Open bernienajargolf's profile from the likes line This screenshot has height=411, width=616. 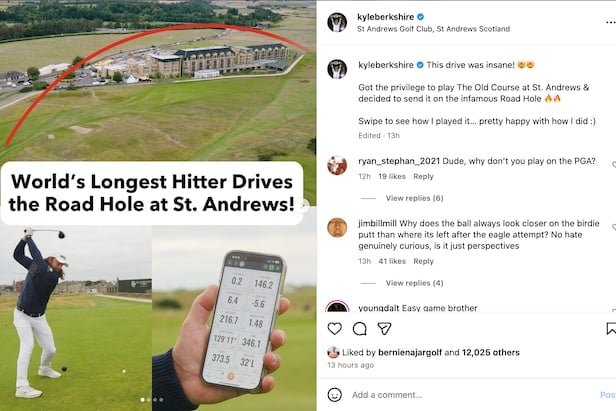(x=410, y=352)
